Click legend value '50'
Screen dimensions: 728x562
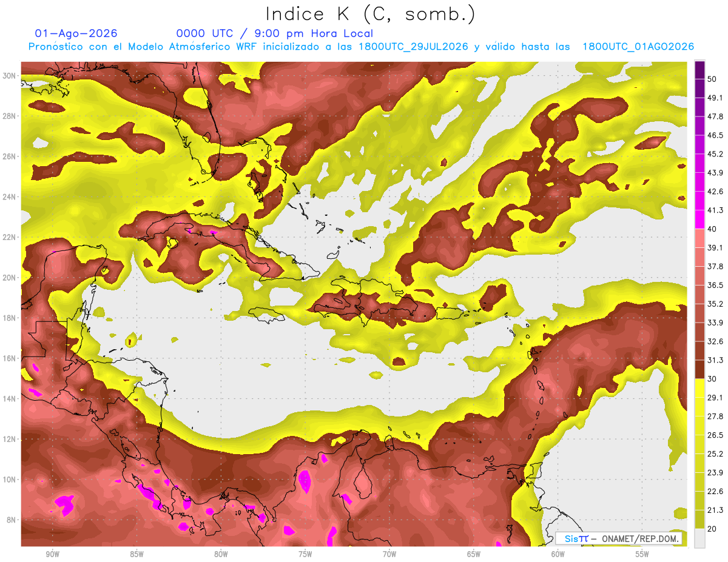[712, 78]
